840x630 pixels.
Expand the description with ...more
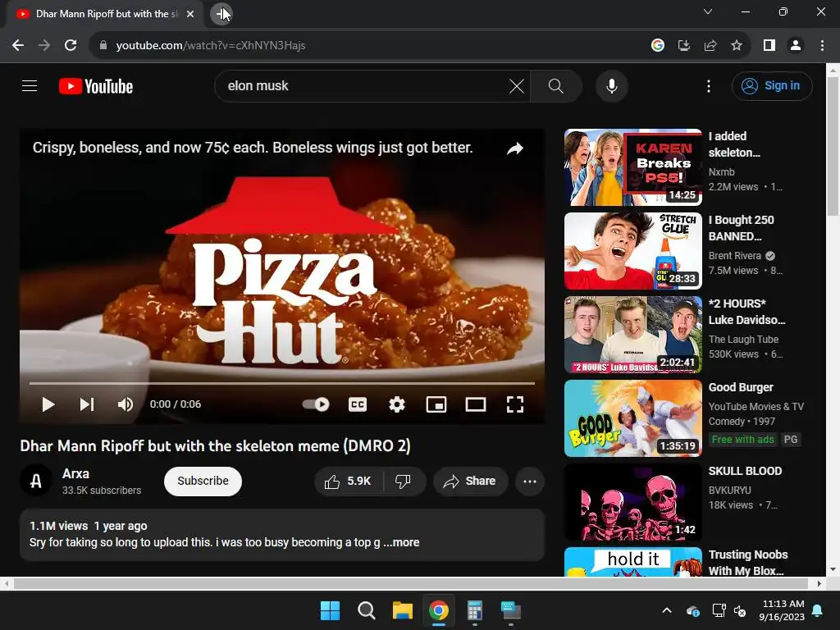tap(401, 542)
